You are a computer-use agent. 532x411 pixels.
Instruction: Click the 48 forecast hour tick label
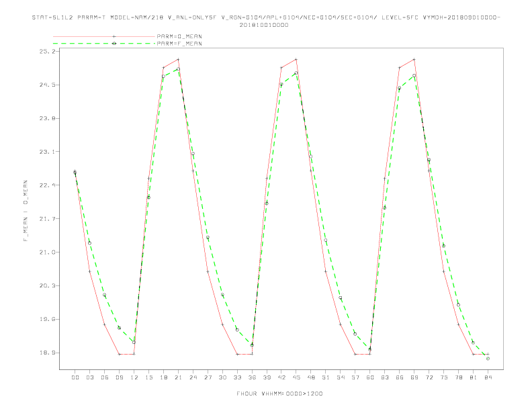pyautogui.click(x=311, y=377)
